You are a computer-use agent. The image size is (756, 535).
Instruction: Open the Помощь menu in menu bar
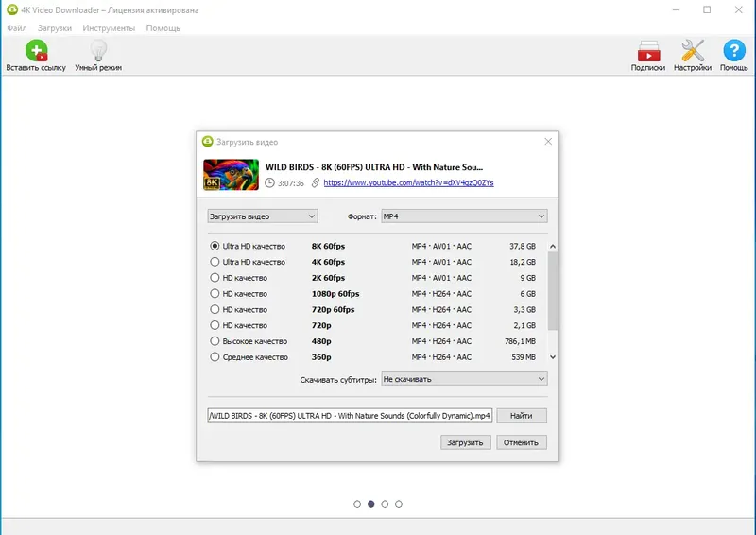click(x=163, y=28)
